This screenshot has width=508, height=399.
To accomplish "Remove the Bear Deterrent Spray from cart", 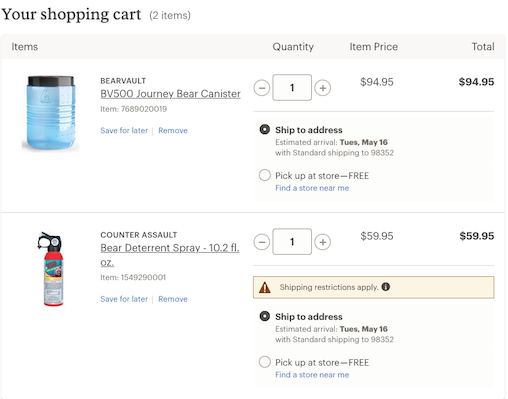I will (x=173, y=299).
